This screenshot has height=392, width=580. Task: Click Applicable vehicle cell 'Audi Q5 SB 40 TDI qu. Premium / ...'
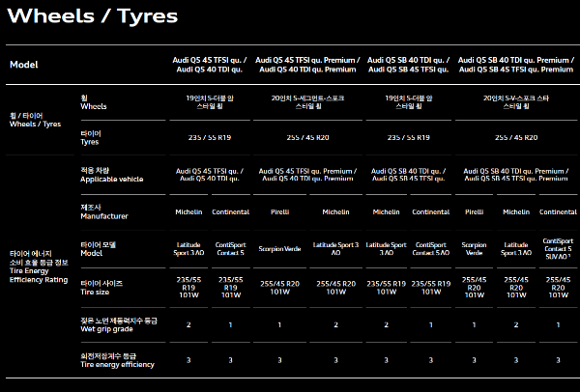pos(516,175)
